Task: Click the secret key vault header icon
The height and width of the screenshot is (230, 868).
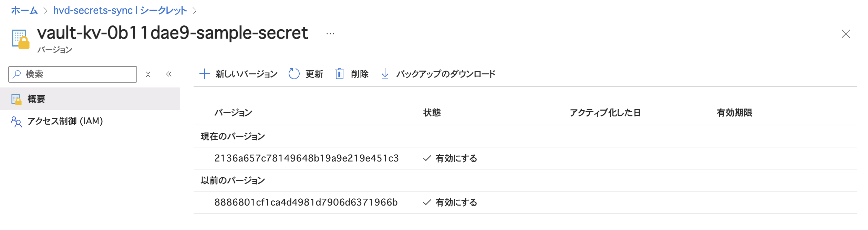Action: (x=20, y=39)
